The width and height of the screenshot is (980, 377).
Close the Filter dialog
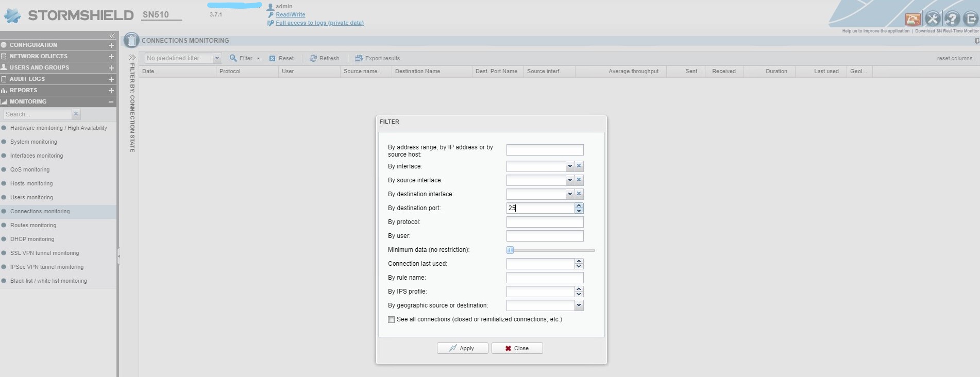517,348
